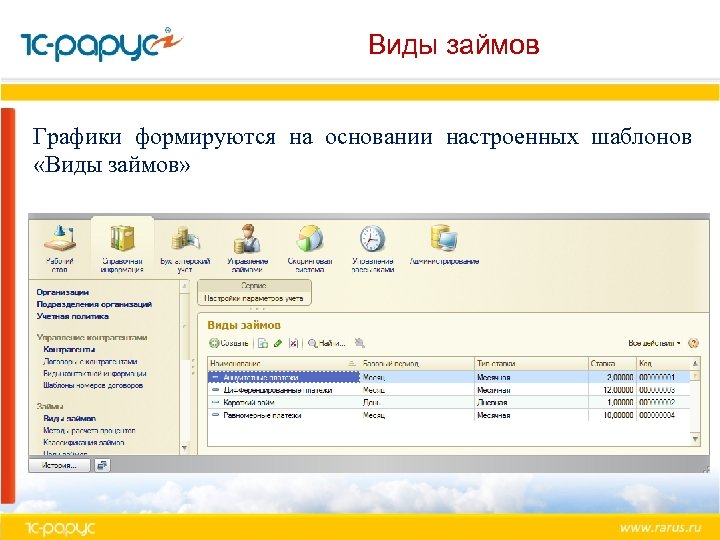Open the Все действия dropdown
This screenshot has width=720, height=540.
tap(654, 343)
